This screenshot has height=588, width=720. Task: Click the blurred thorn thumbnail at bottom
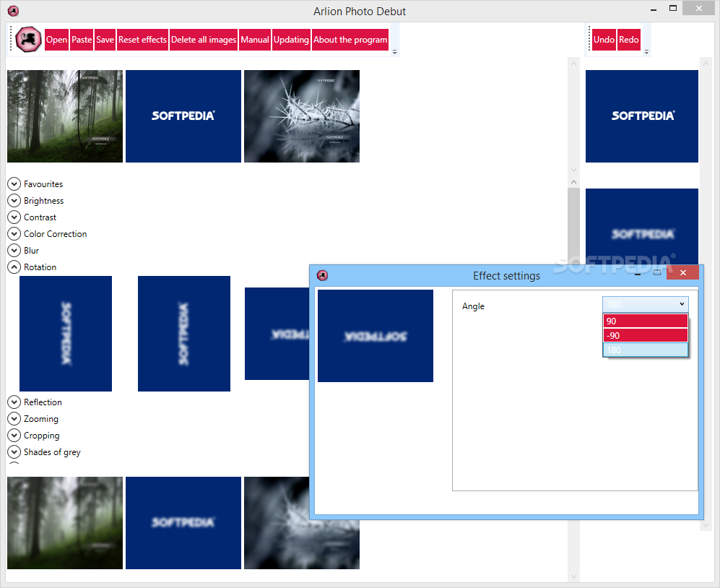(277, 523)
